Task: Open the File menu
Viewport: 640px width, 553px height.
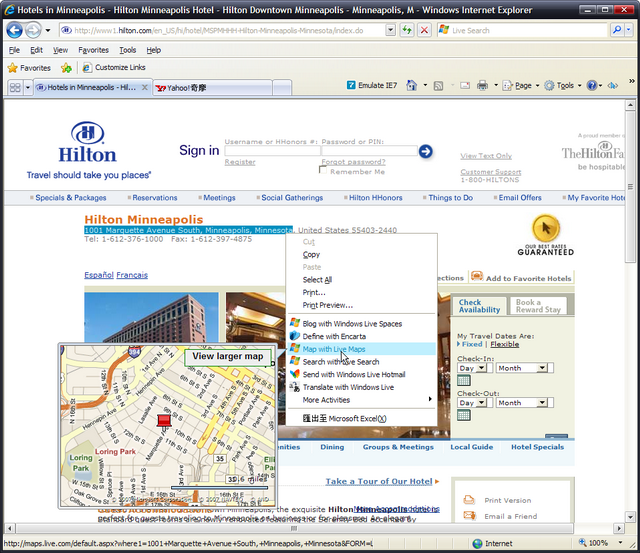Action: (x=14, y=50)
